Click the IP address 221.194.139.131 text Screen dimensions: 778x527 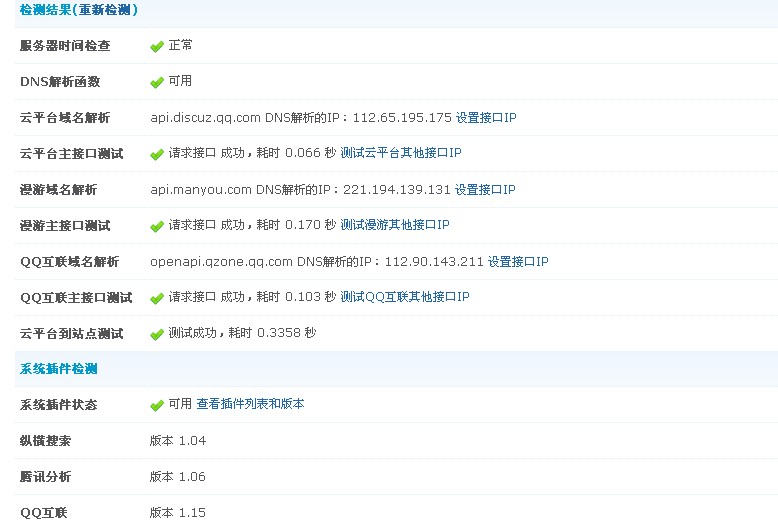click(397, 190)
